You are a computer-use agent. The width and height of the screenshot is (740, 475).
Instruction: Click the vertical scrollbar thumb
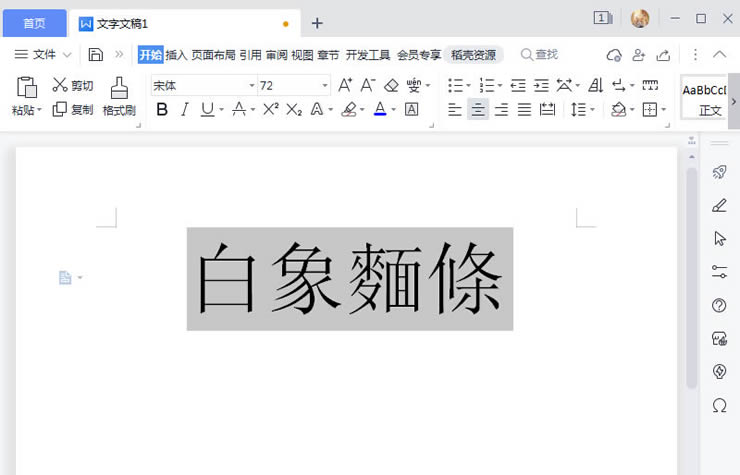(x=691, y=278)
